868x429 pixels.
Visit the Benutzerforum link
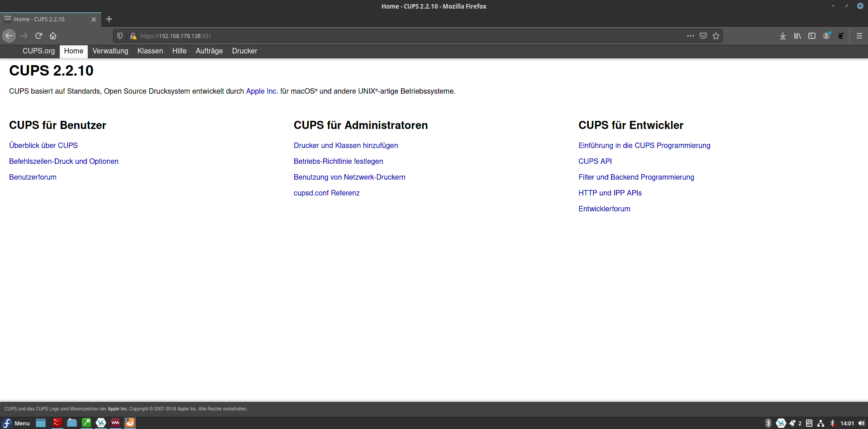coord(33,177)
